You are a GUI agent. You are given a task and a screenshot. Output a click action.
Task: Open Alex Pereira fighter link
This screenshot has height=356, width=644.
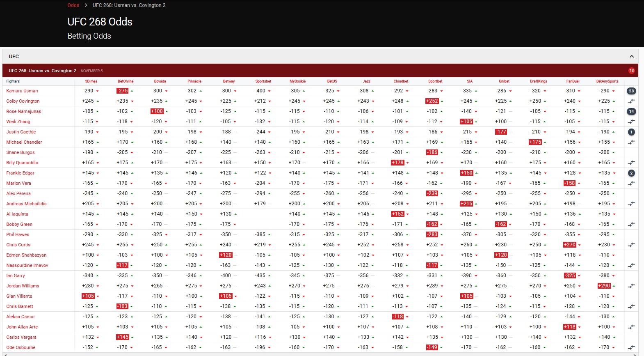18,194
